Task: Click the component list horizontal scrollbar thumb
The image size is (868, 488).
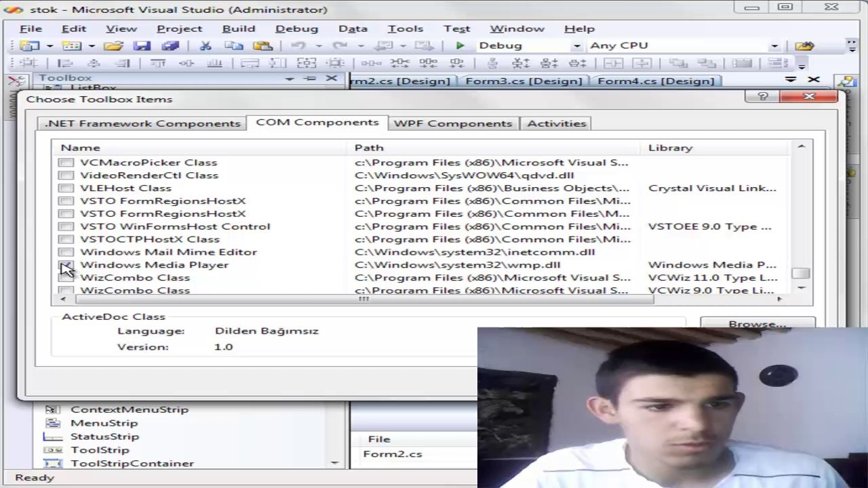Action: (x=364, y=299)
